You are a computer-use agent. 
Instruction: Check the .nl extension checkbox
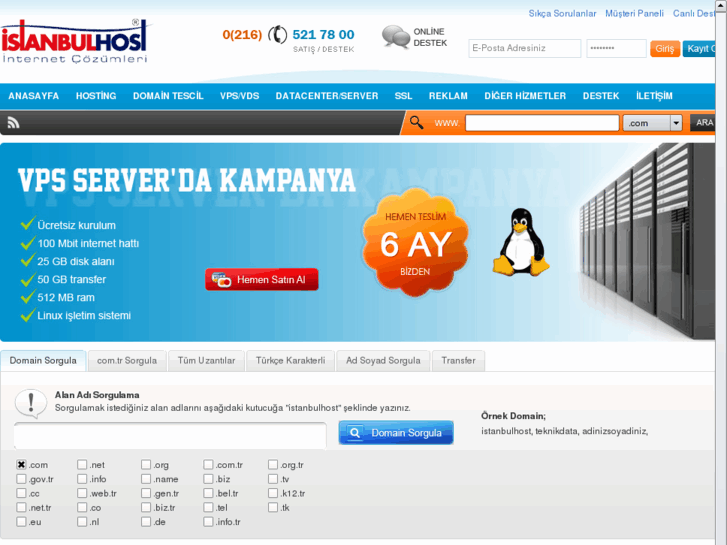82,522
